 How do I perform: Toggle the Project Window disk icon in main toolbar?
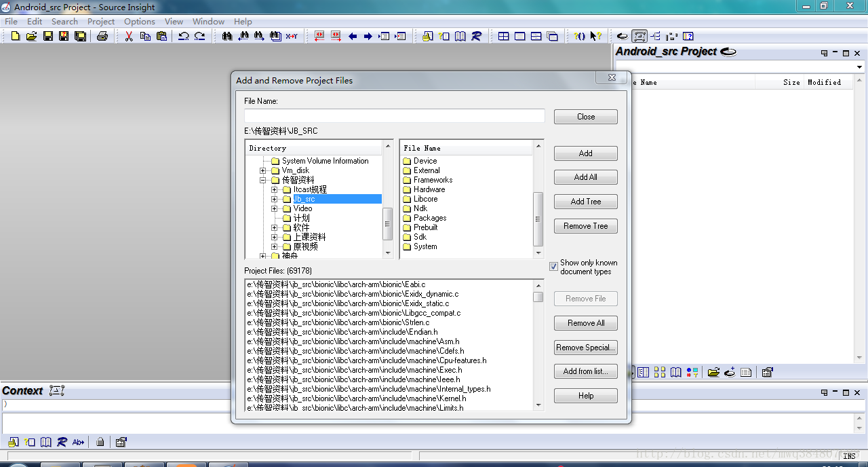pyautogui.click(x=623, y=36)
